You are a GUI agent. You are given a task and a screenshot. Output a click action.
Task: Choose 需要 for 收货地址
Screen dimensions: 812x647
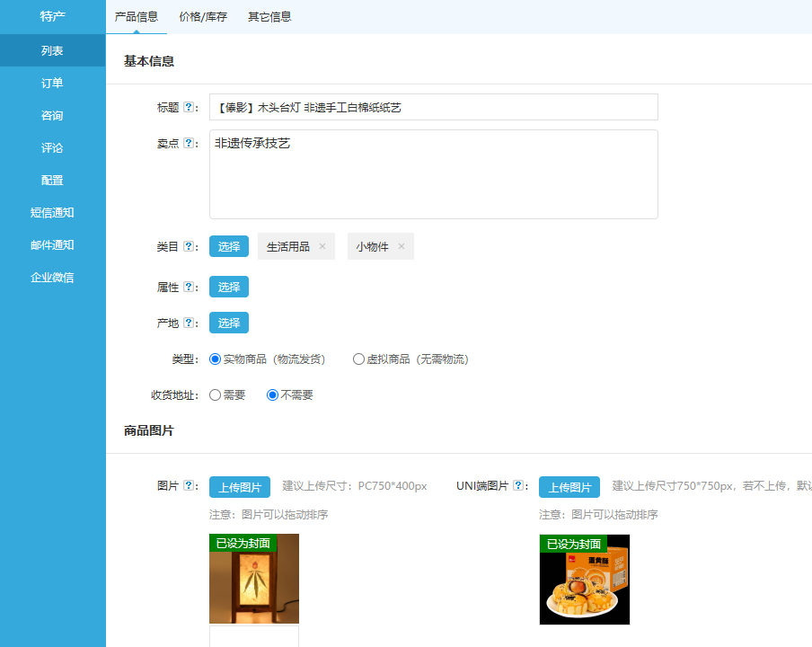point(215,395)
